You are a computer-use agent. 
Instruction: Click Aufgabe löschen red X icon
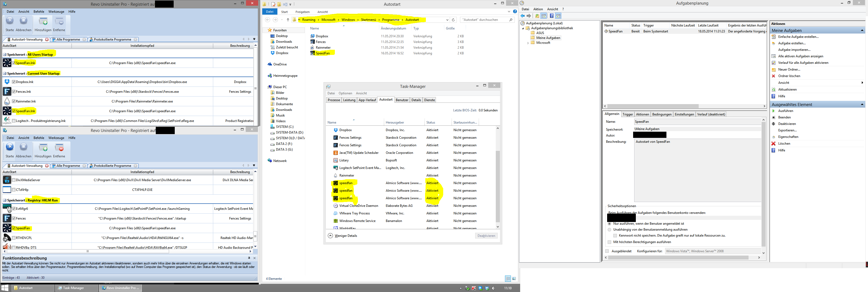tap(774, 144)
